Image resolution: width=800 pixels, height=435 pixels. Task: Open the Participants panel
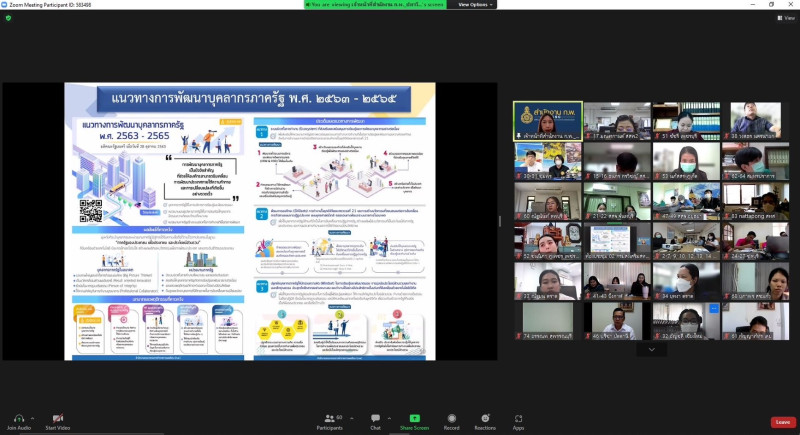click(330, 422)
